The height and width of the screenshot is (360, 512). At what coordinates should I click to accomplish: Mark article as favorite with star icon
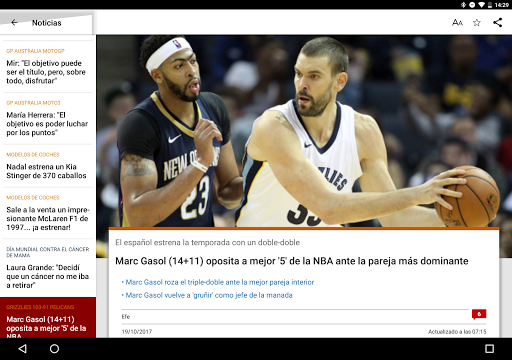tap(477, 23)
